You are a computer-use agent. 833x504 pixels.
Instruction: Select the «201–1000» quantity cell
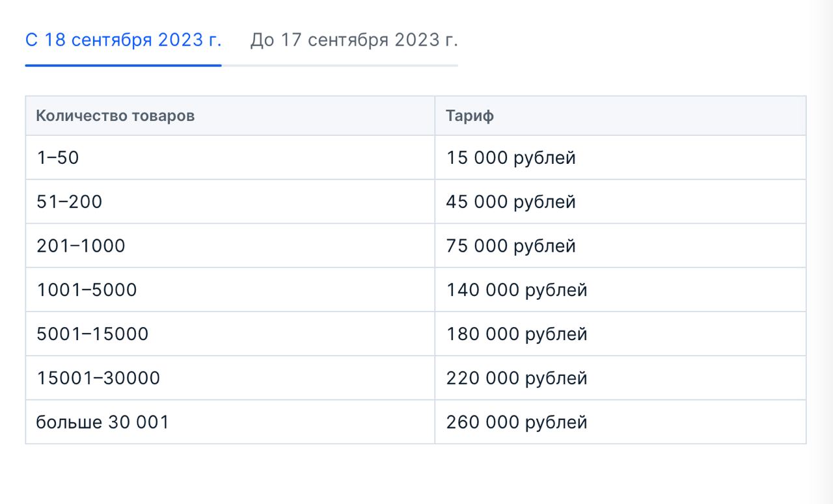click(81, 246)
